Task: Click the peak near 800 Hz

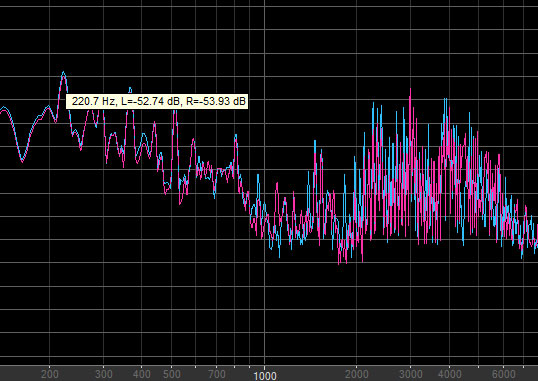Action: click(236, 136)
